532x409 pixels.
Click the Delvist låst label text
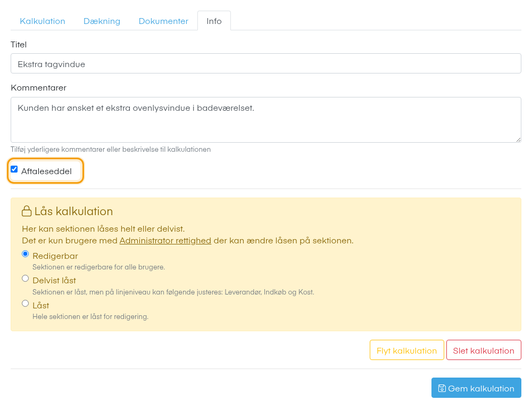point(54,281)
